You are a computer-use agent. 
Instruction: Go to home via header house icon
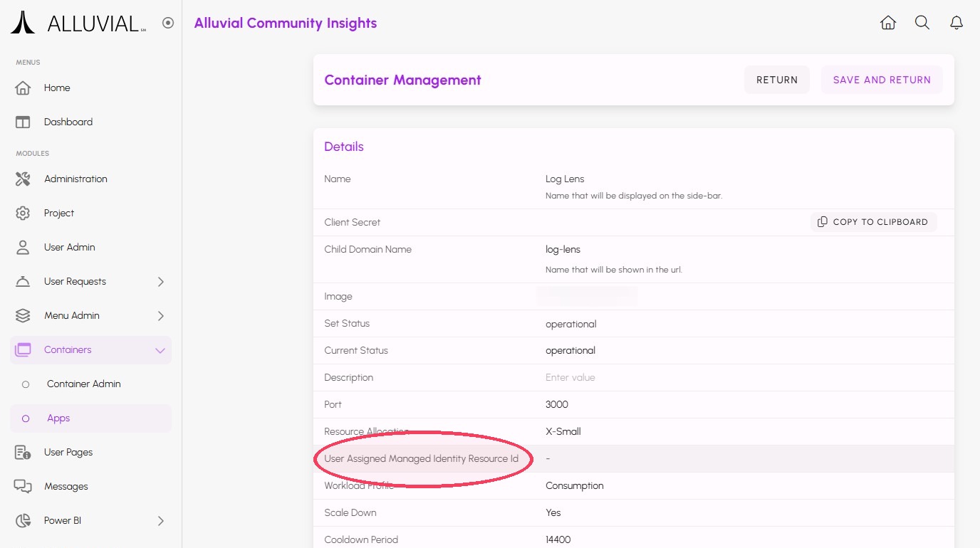coord(888,23)
